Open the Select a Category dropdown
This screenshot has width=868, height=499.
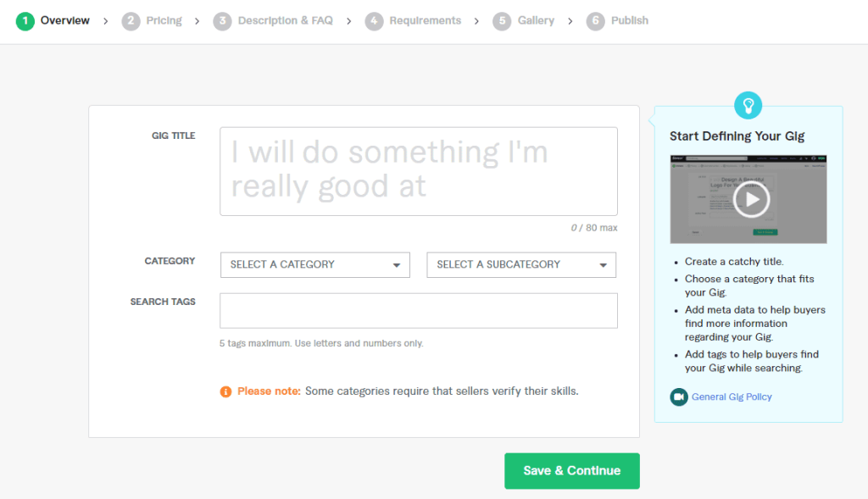(x=314, y=264)
